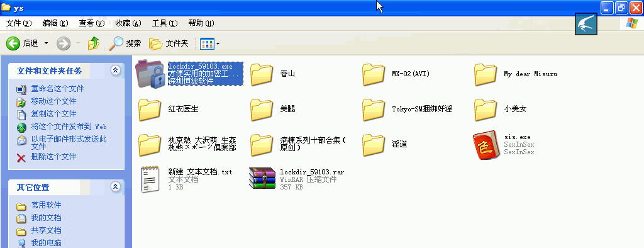Viewport: 644px width, 248px height.
Task: Expand the forward history dropdown arrow
Action: coord(78,43)
